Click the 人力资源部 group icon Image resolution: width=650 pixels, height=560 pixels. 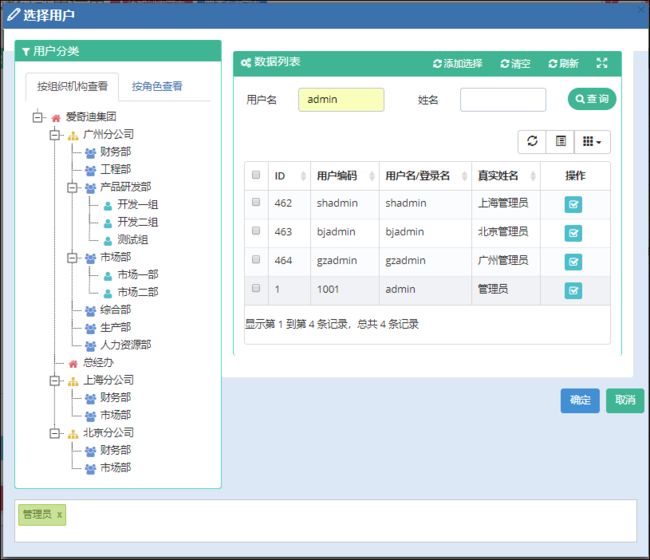coord(90,346)
